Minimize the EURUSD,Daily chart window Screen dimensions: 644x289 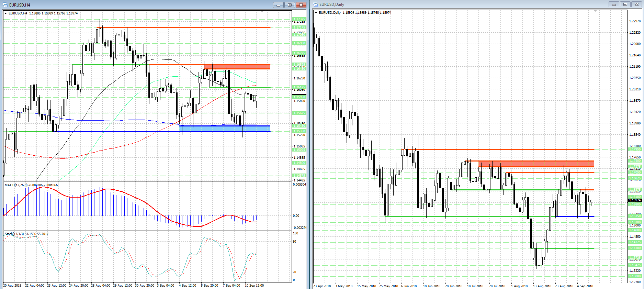614,4
